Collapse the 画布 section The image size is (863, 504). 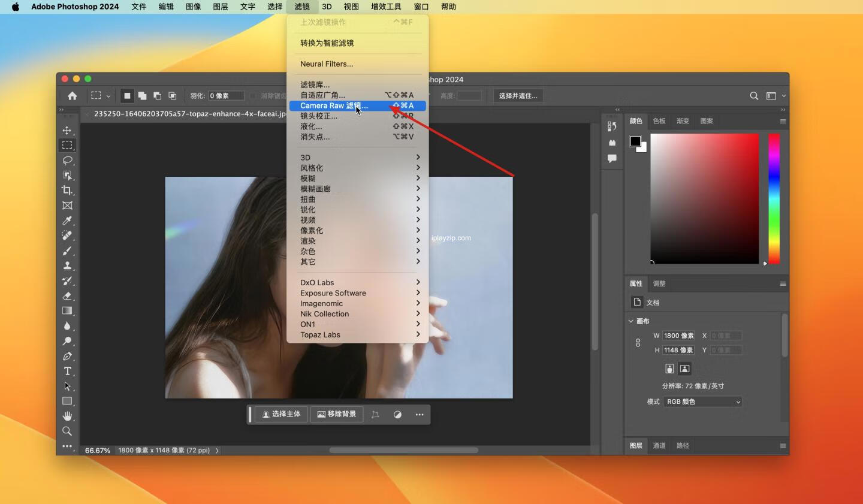[x=630, y=321]
